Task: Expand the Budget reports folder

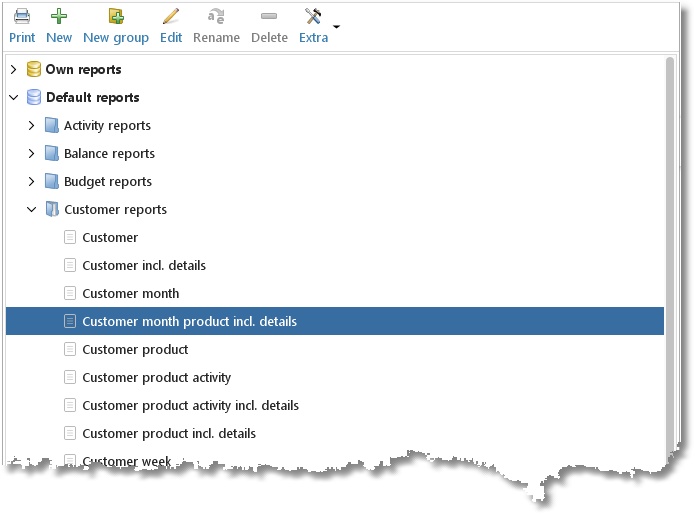Action: pyautogui.click(x=31, y=181)
